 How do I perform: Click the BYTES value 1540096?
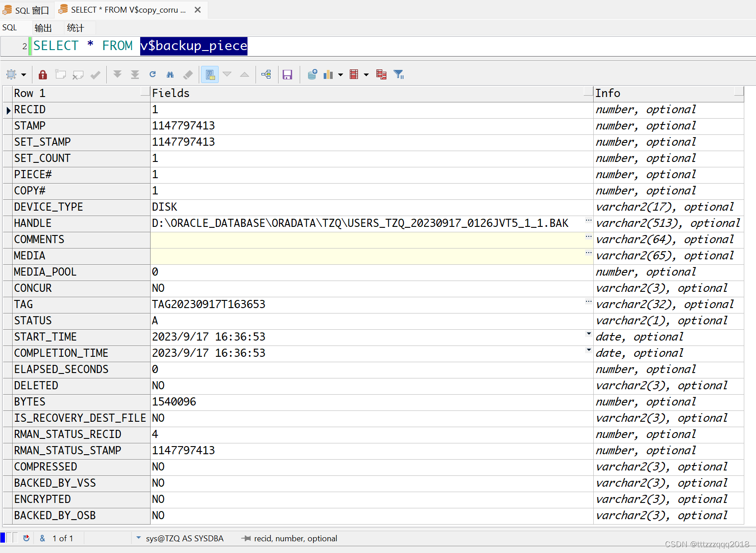click(x=174, y=402)
